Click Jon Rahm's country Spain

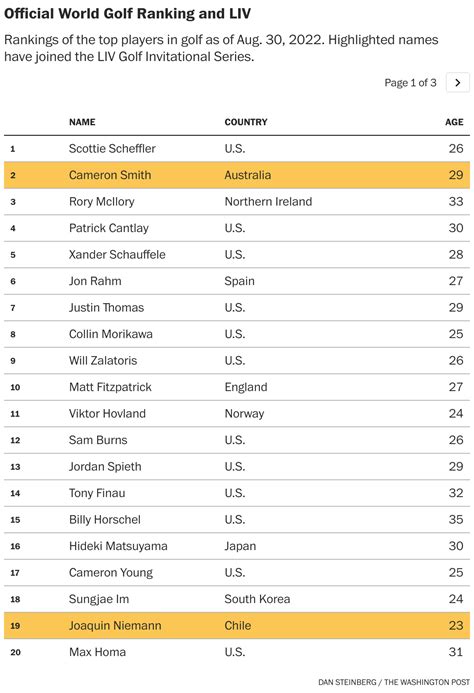click(239, 281)
